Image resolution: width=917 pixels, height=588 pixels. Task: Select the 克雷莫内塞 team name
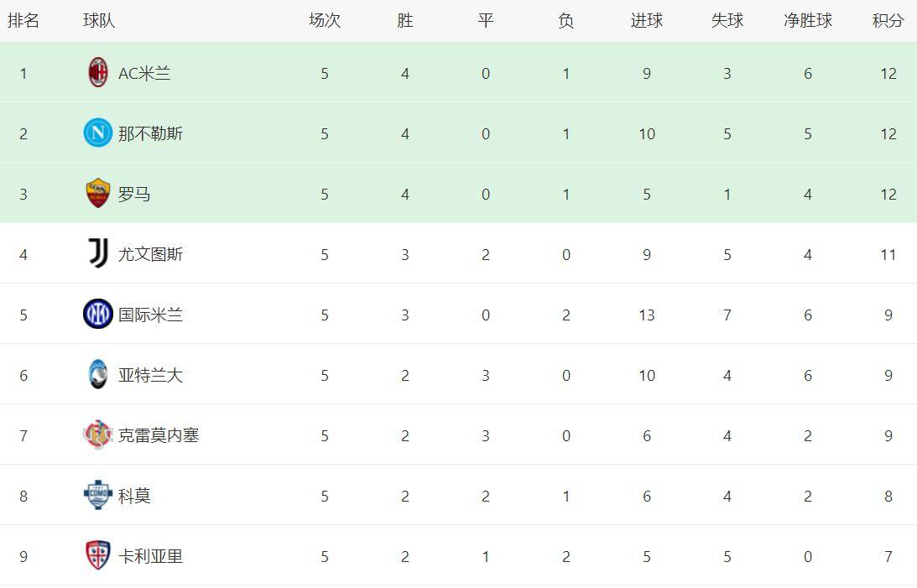159,436
